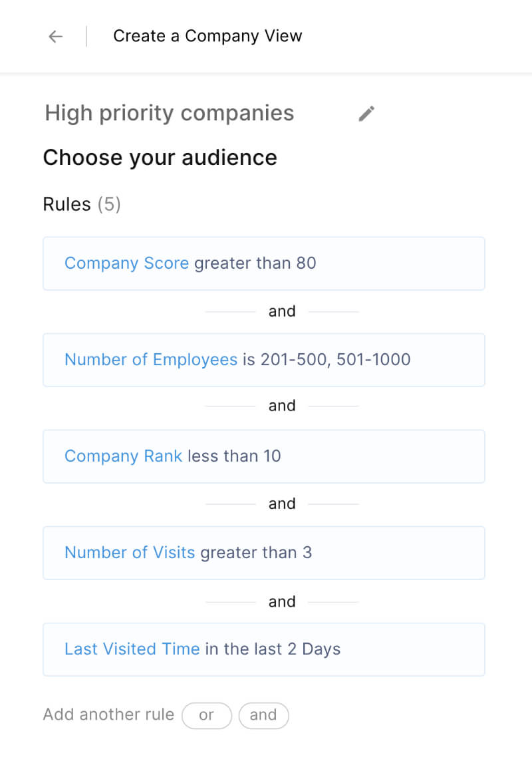Click the Company Rank attribute link
532x761 pixels.
(123, 456)
